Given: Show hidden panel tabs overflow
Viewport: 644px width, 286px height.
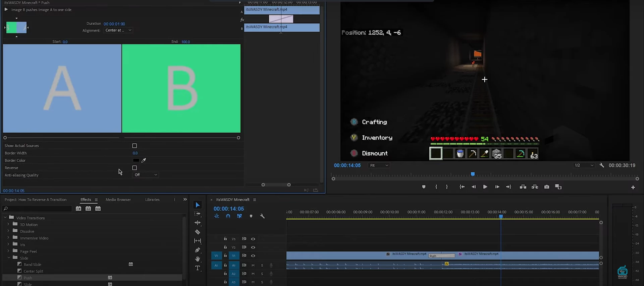Looking at the screenshot, I should click(x=185, y=199).
